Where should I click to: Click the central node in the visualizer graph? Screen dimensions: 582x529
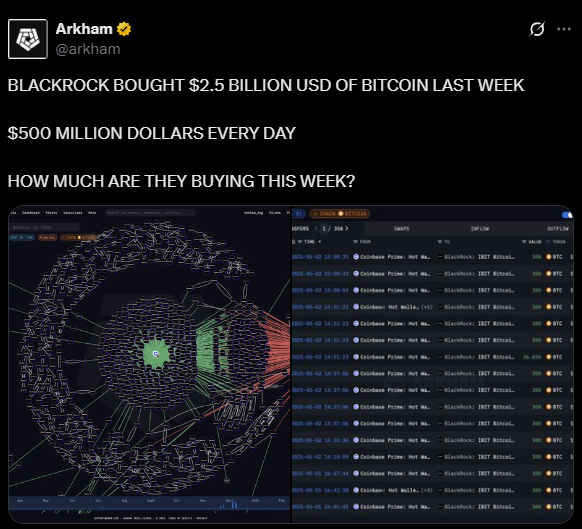pyautogui.click(x=156, y=354)
